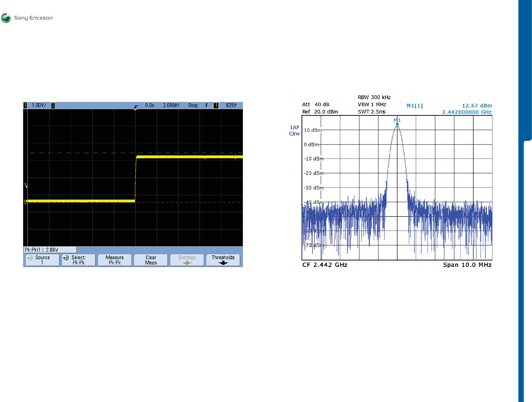The height and width of the screenshot is (402, 532).
Task: Click the orange trigger position marker
Action: tap(136, 110)
